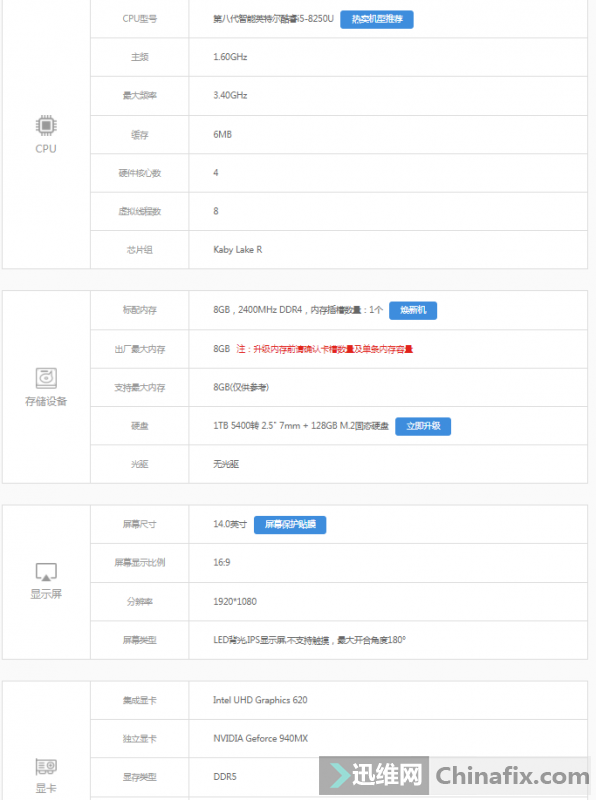Click the Chinafix.com watermark text

tap(512, 776)
